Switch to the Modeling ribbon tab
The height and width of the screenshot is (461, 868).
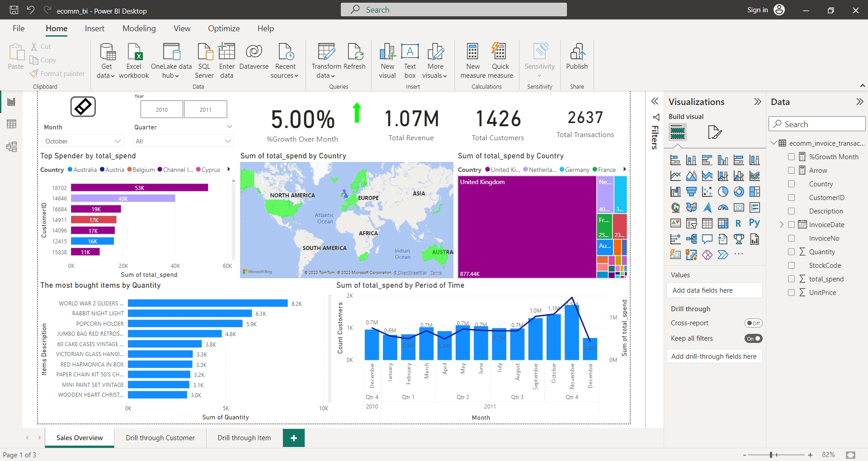[139, 29]
